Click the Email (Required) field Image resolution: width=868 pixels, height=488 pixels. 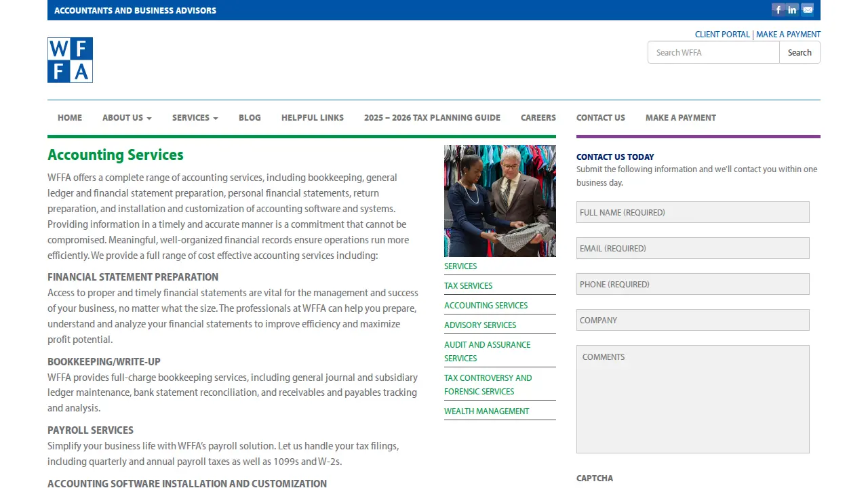click(x=693, y=248)
